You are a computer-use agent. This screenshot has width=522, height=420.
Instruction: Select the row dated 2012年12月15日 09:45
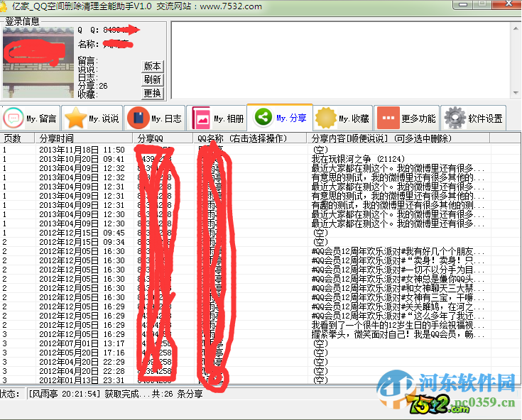pyautogui.click(x=261, y=233)
